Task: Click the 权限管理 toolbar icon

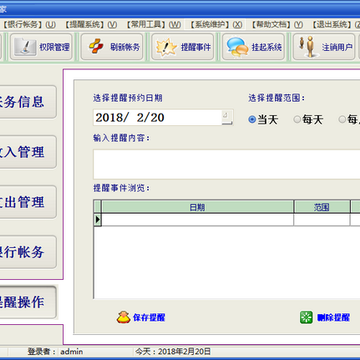Action: (x=25, y=47)
